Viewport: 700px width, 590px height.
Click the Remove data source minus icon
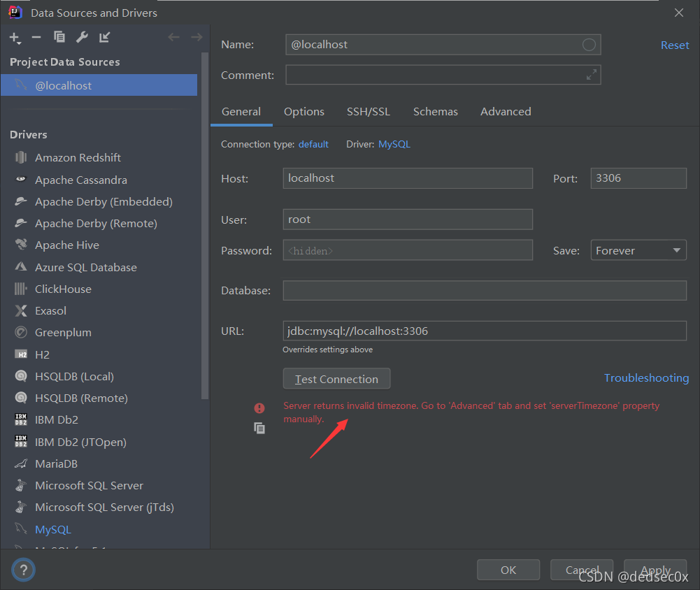[36, 37]
